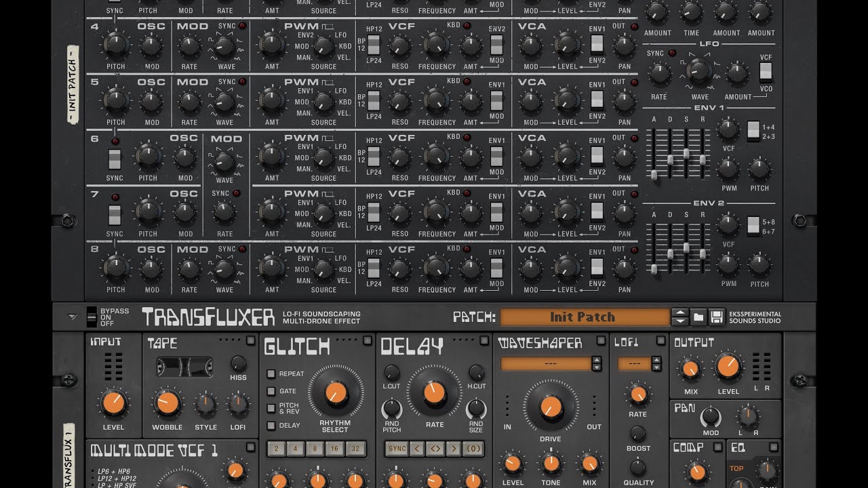Click the RND SIZE knob

[x=476, y=409]
